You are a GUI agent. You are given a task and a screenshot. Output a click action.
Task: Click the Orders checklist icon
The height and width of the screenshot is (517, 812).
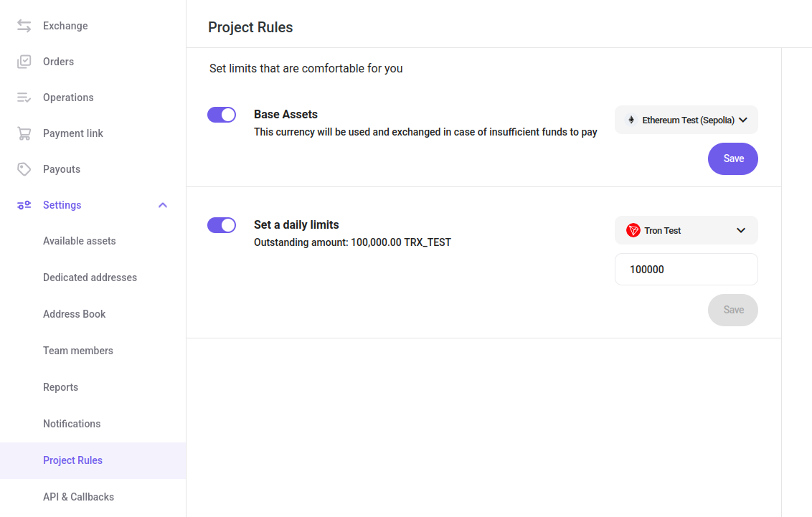pyautogui.click(x=24, y=62)
